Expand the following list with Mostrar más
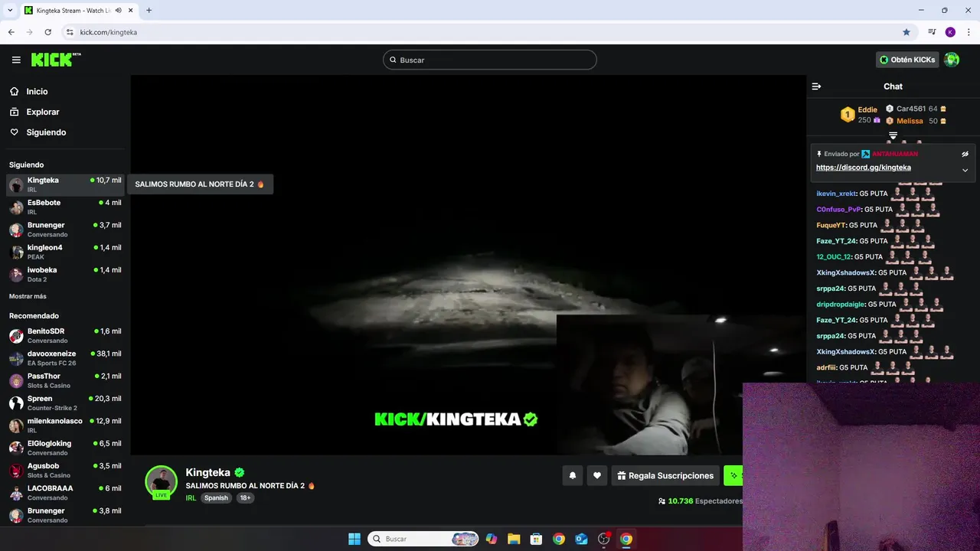 pos(28,296)
